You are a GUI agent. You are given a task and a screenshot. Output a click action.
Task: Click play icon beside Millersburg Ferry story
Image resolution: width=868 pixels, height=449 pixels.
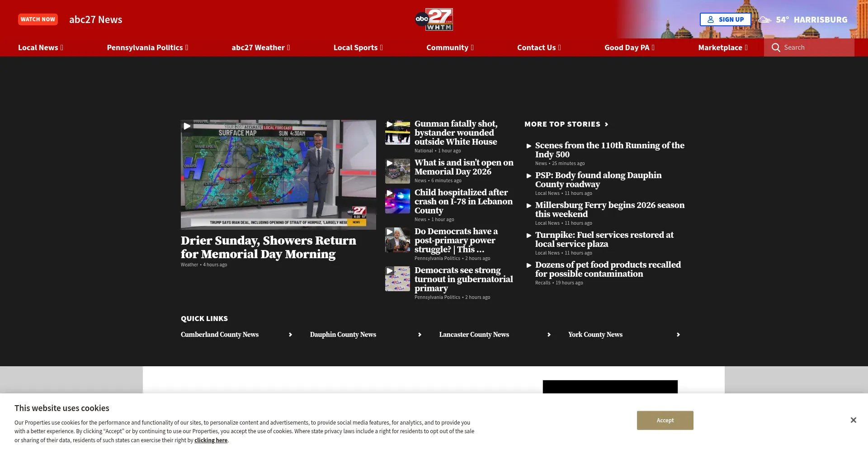529,206
